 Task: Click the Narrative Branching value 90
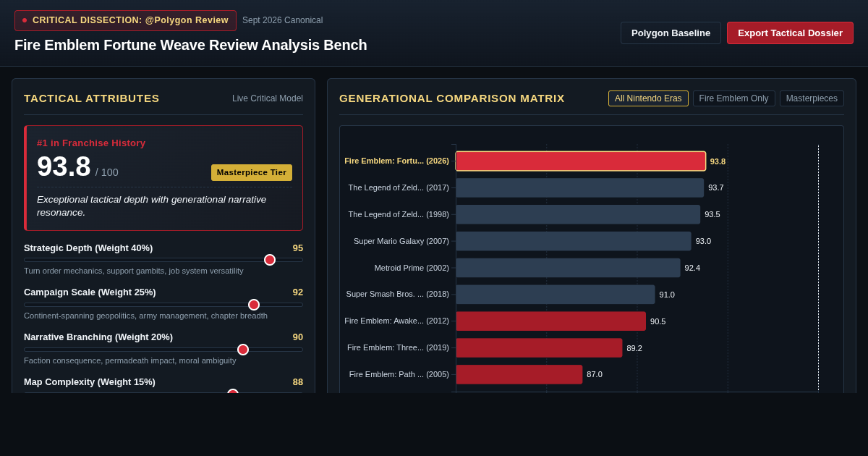pyautogui.click(x=298, y=337)
